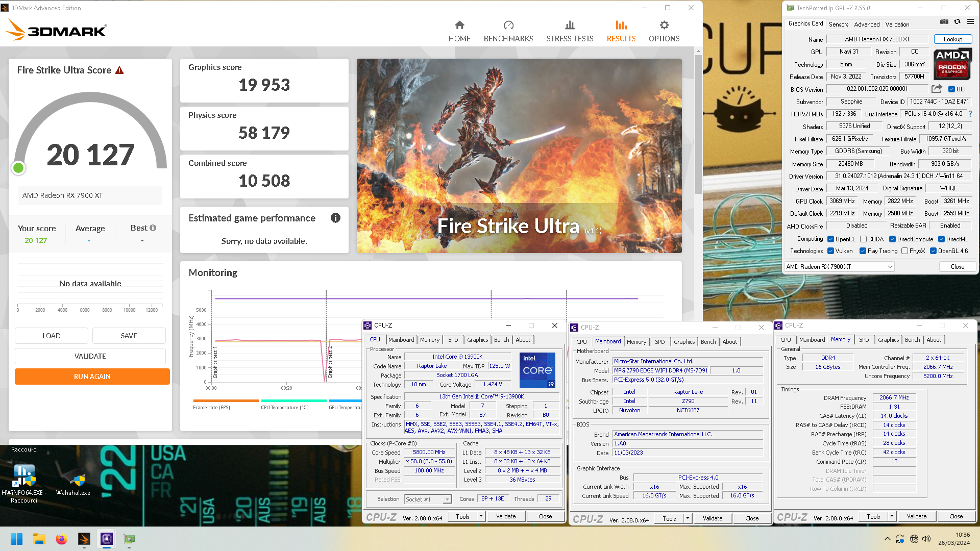Expand the GPU selection dropdown in GPU-Z
Image resolution: width=980 pixels, height=551 pixels.
890,267
